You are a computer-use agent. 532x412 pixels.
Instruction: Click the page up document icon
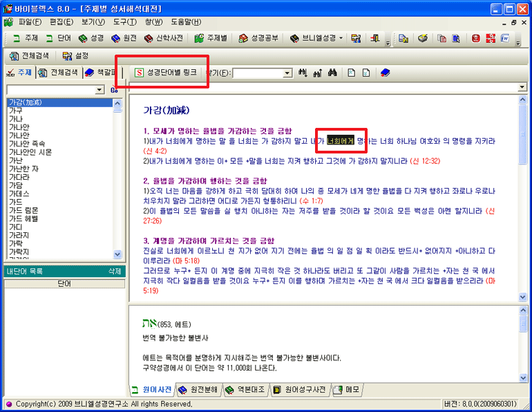(x=351, y=73)
